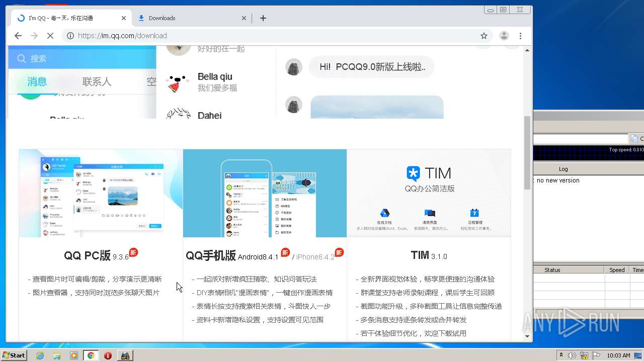Click the page vertical scrollbar thumb
Screen dimensions: 644x362
[527, 153]
